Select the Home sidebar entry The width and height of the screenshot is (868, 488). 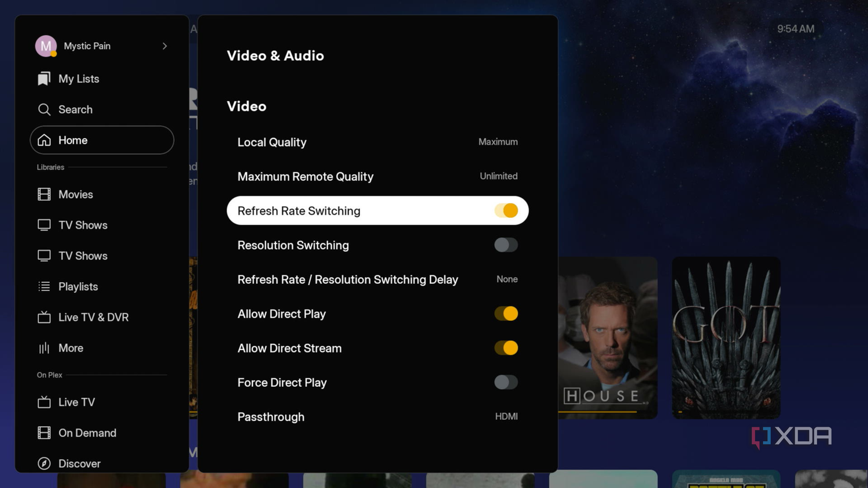[x=102, y=140]
